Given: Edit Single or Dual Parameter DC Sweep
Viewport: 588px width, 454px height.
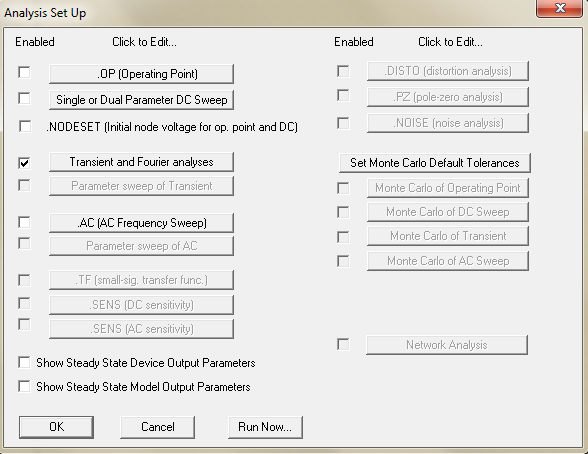Looking at the screenshot, I should coord(141,100).
